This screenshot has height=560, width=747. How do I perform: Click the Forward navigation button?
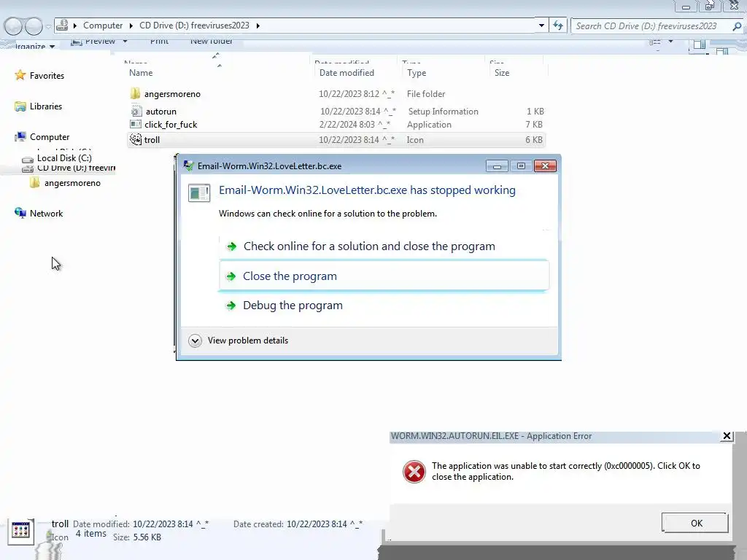34,26
